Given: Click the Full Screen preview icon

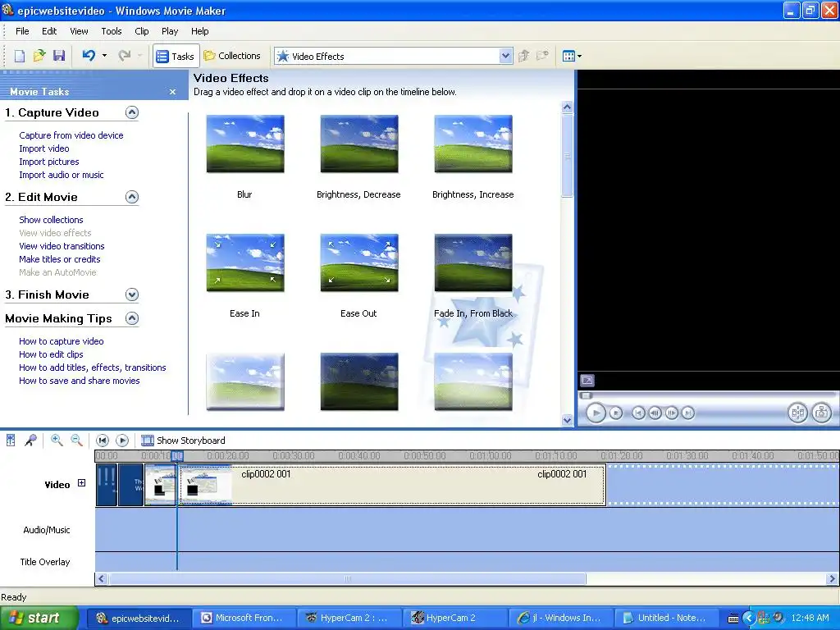Looking at the screenshot, I should click(x=587, y=381).
